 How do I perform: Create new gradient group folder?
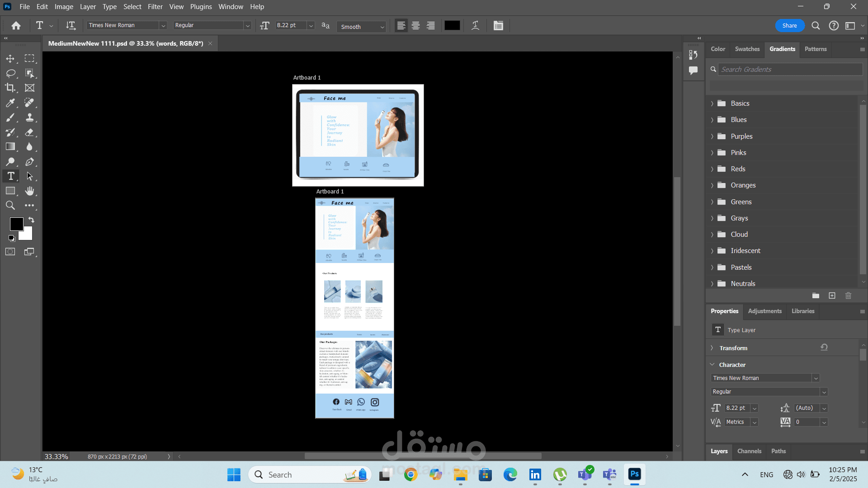(x=816, y=296)
